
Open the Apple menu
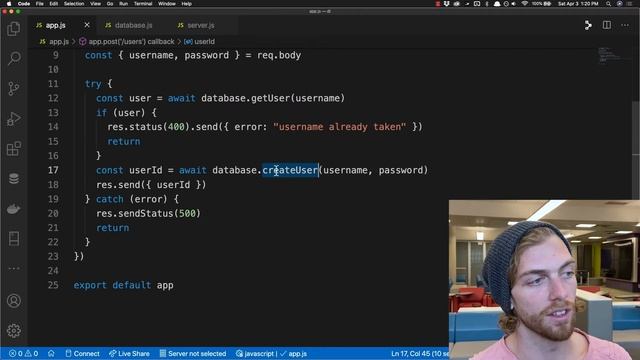pos(9,4)
